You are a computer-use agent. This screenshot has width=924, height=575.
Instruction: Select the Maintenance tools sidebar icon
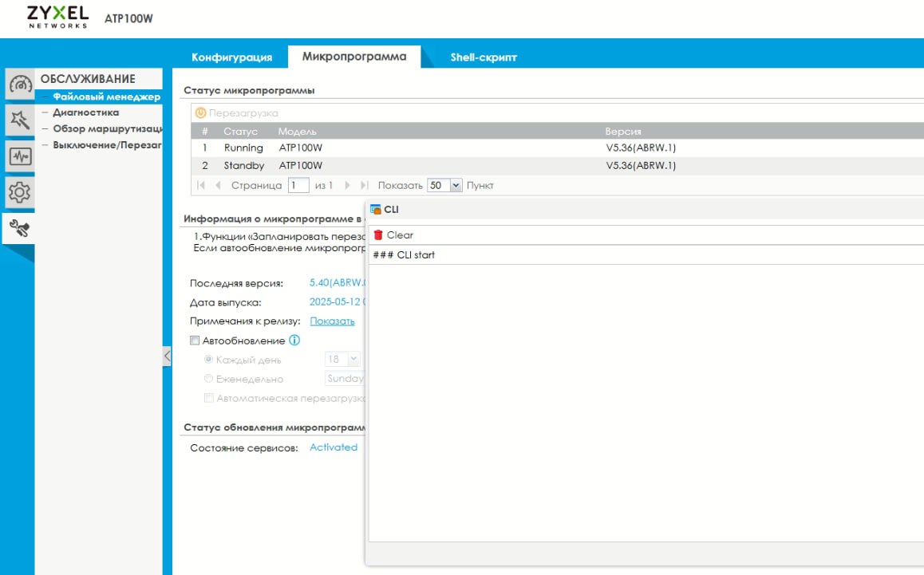[x=19, y=229]
